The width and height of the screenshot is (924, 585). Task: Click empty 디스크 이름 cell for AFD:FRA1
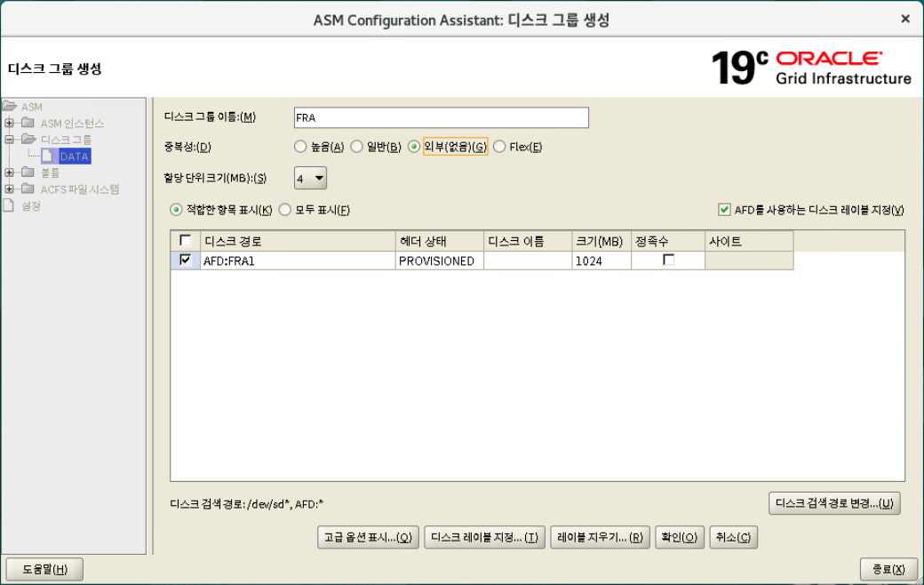(x=528, y=260)
